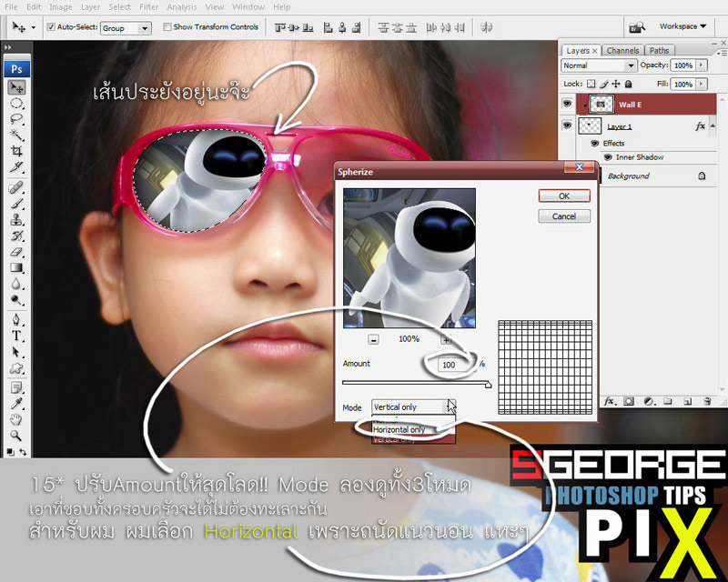The width and height of the screenshot is (728, 582).
Task: Select the Slice tool
Action: coord(17,166)
